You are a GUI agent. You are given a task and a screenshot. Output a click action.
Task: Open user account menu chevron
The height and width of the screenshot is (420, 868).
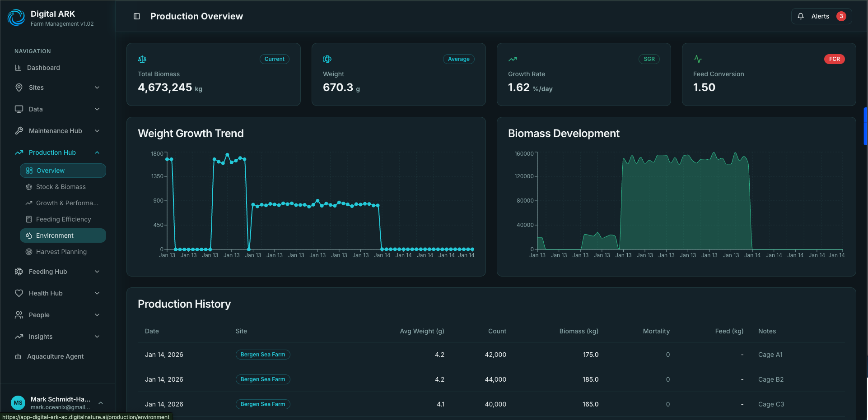coord(101,403)
